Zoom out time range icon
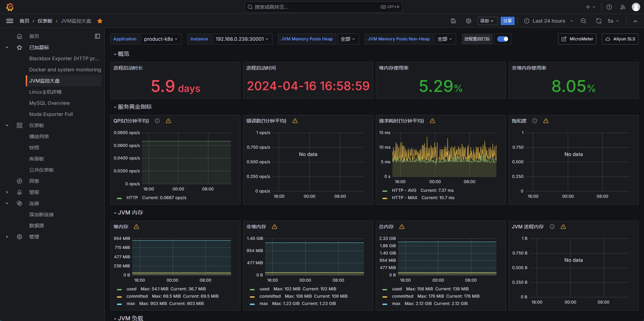The height and width of the screenshot is (321, 644). (x=583, y=21)
